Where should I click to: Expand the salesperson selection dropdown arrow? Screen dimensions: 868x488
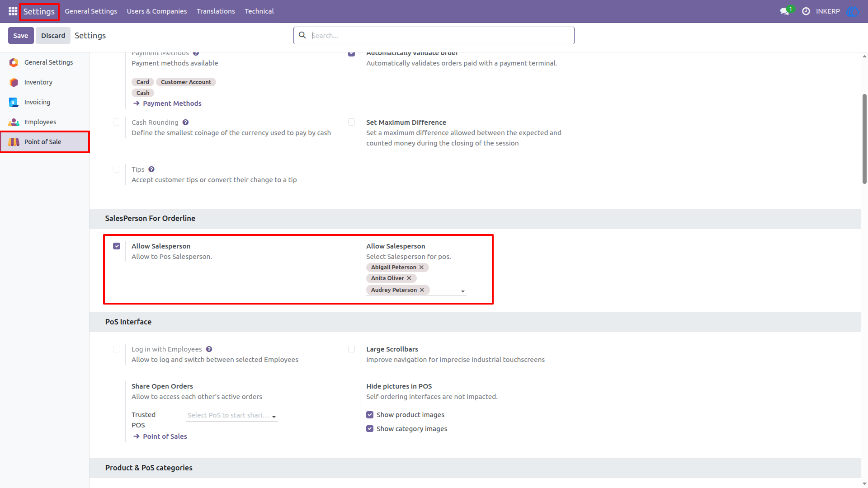click(x=463, y=291)
